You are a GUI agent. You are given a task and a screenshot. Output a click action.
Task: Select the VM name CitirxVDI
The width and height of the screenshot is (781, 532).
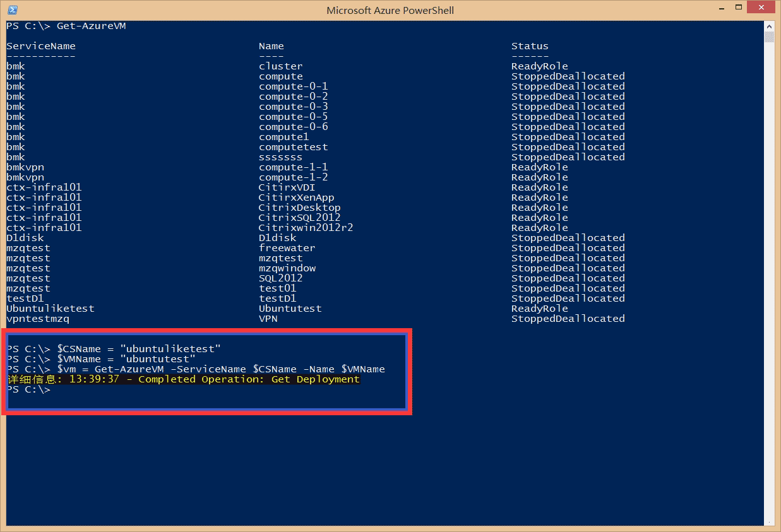pos(287,187)
